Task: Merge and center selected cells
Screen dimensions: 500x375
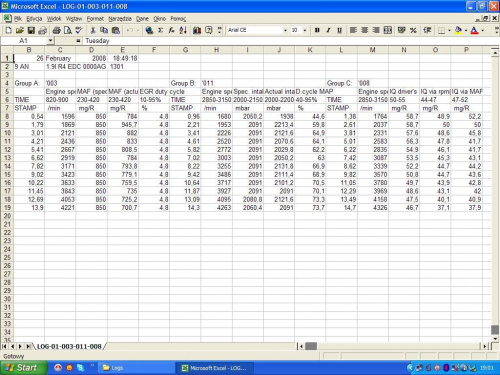Action: pos(388,30)
